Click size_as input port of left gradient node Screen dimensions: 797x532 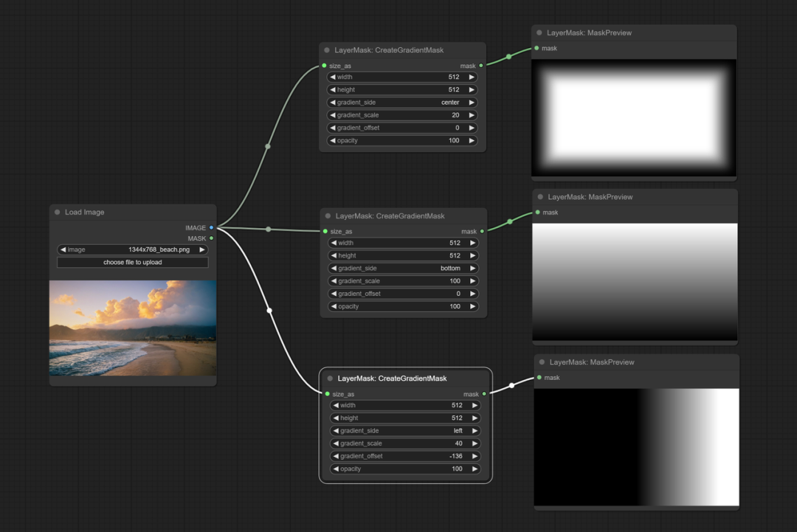point(328,394)
